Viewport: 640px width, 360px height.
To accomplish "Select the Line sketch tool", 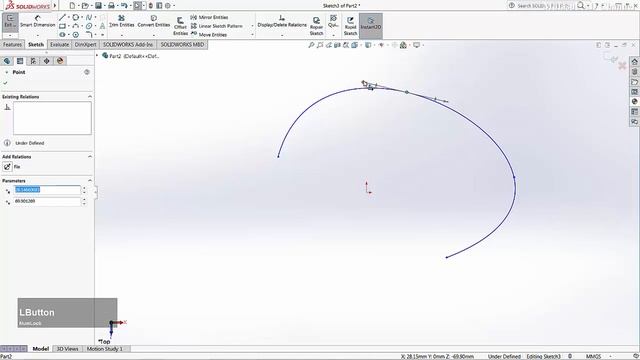I will click(62, 18).
